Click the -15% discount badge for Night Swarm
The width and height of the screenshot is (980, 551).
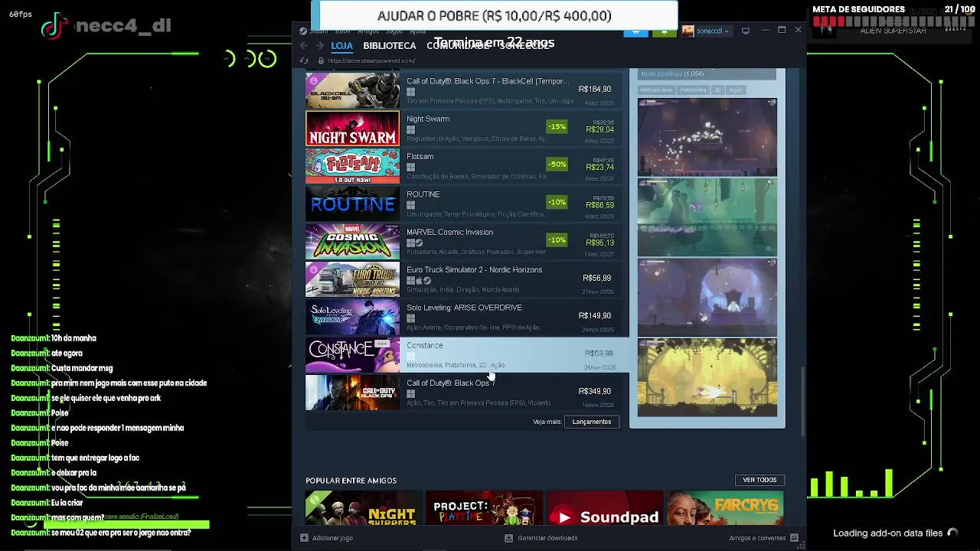(x=557, y=126)
